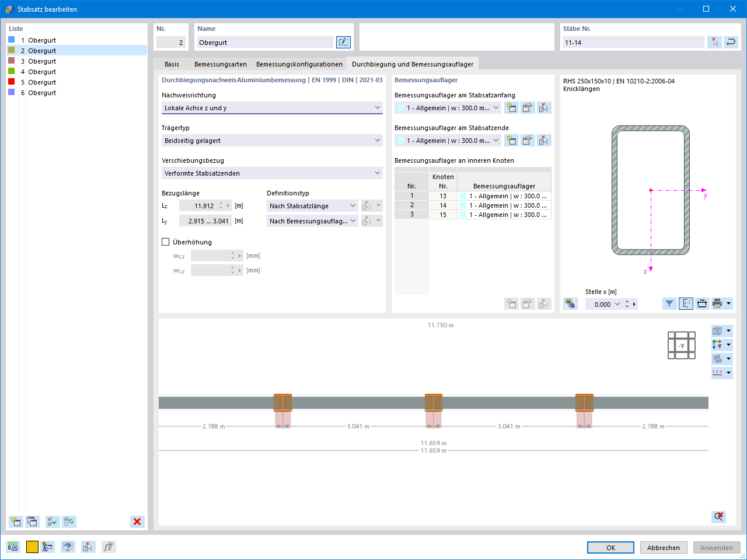Open Bemessungsauflager am Stabsatzanfang dropdown

pyautogui.click(x=448, y=107)
